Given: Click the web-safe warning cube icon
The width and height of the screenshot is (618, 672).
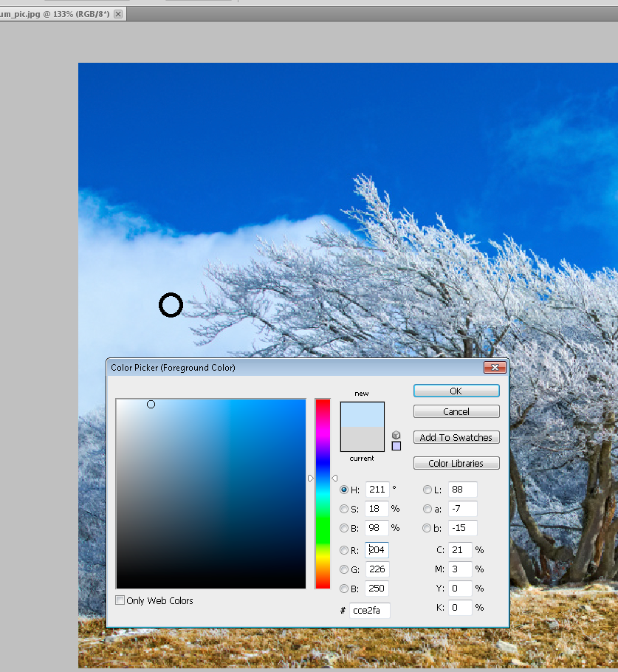Looking at the screenshot, I should [396, 435].
